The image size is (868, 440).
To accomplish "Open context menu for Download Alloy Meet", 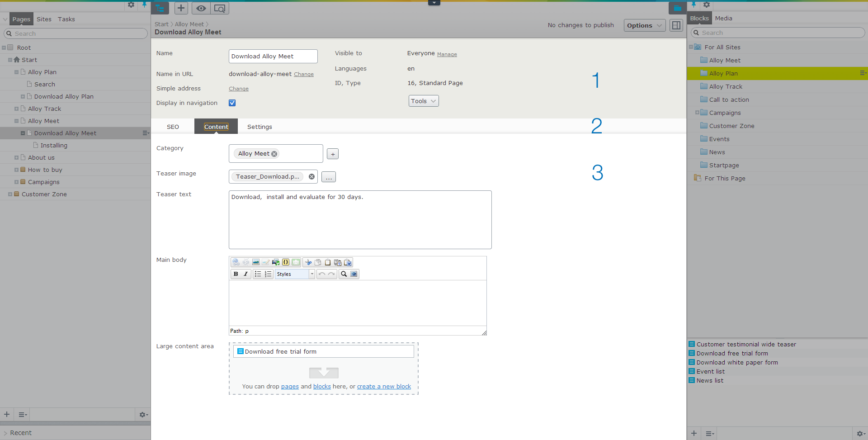I will [146, 133].
